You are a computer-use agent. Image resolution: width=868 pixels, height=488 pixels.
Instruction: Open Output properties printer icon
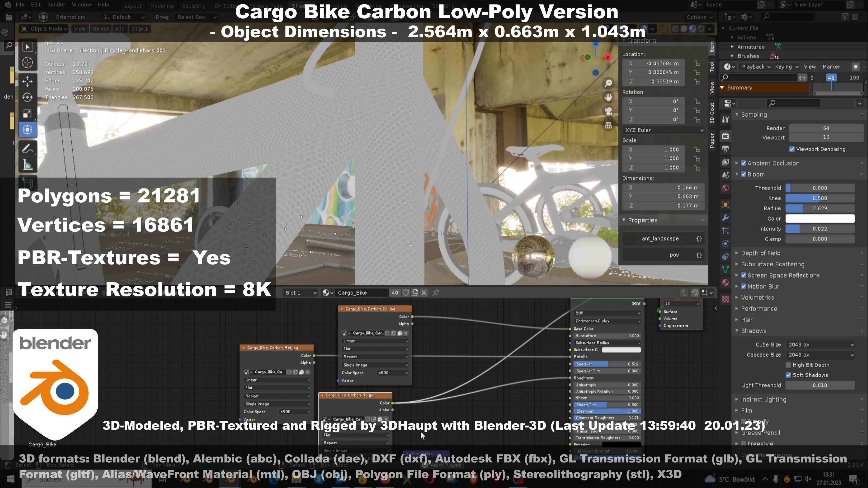pos(725,149)
